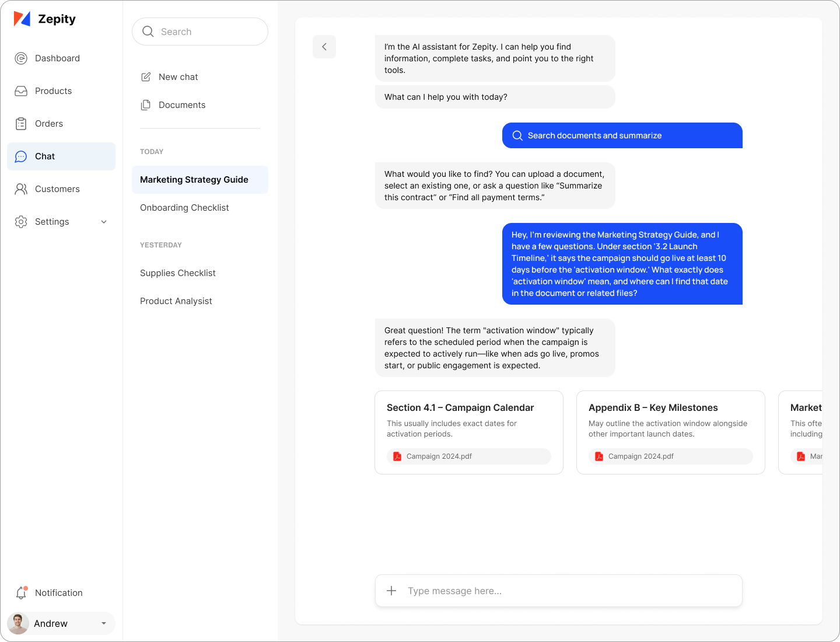This screenshot has width=840, height=642.
Task: Open the Supplies Checklist conversation
Action: coord(178,273)
